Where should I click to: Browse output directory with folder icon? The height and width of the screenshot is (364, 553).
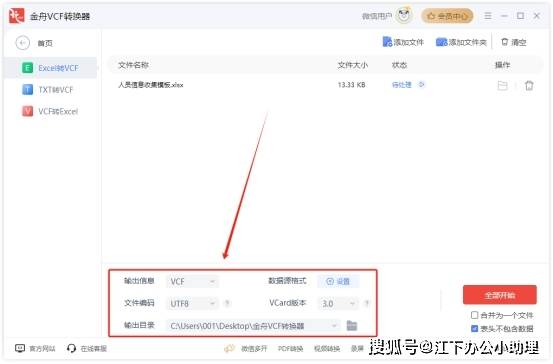tap(352, 326)
